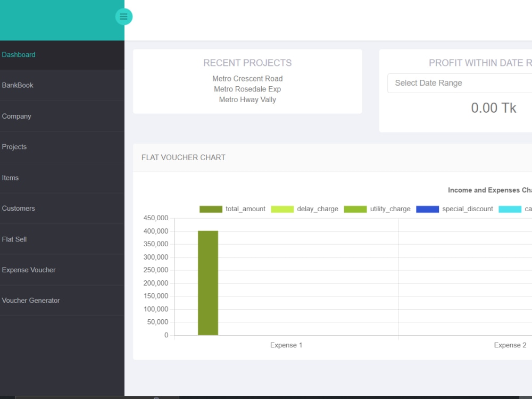Image resolution: width=532 pixels, height=399 pixels.
Task: Click the total_amount legend label
Action: click(x=245, y=209)
